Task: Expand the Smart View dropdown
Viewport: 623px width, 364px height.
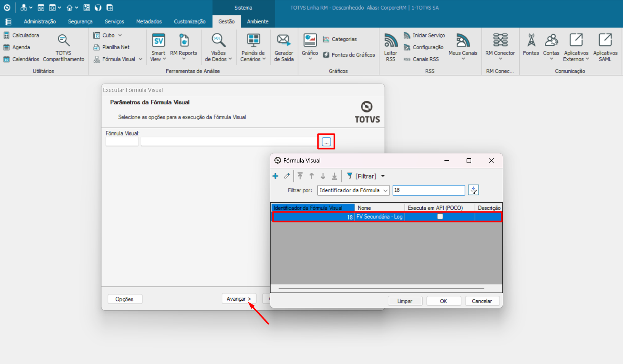Action: click(x=164, y=59)
